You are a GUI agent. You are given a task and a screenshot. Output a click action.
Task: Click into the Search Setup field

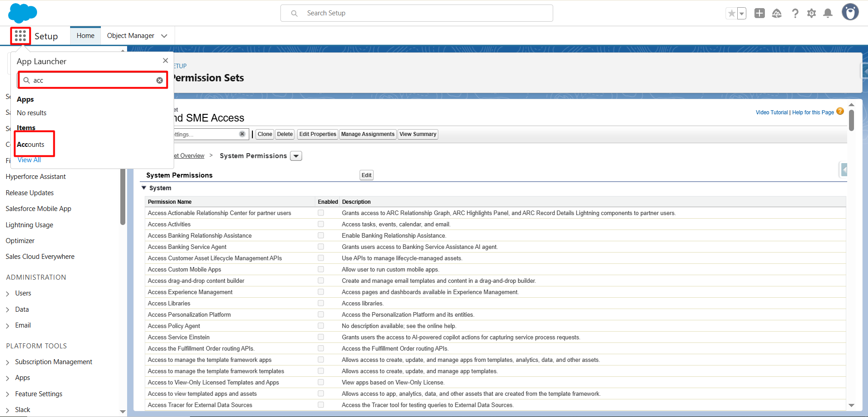(416, 13)
